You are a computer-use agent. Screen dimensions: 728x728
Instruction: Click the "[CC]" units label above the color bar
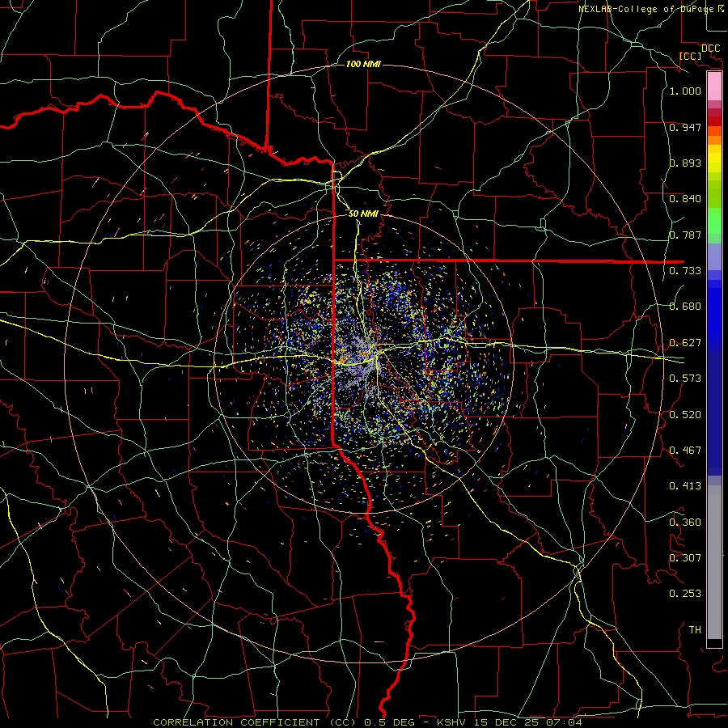690,56
